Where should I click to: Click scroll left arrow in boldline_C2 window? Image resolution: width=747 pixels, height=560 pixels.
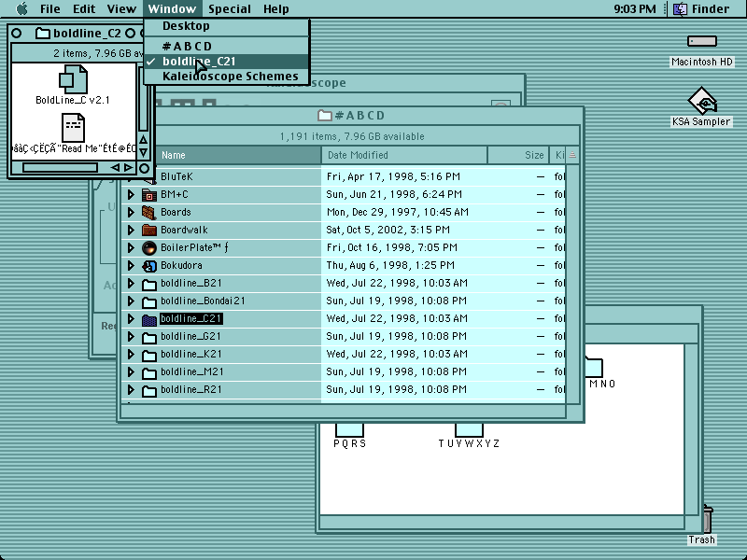(115, 168)
